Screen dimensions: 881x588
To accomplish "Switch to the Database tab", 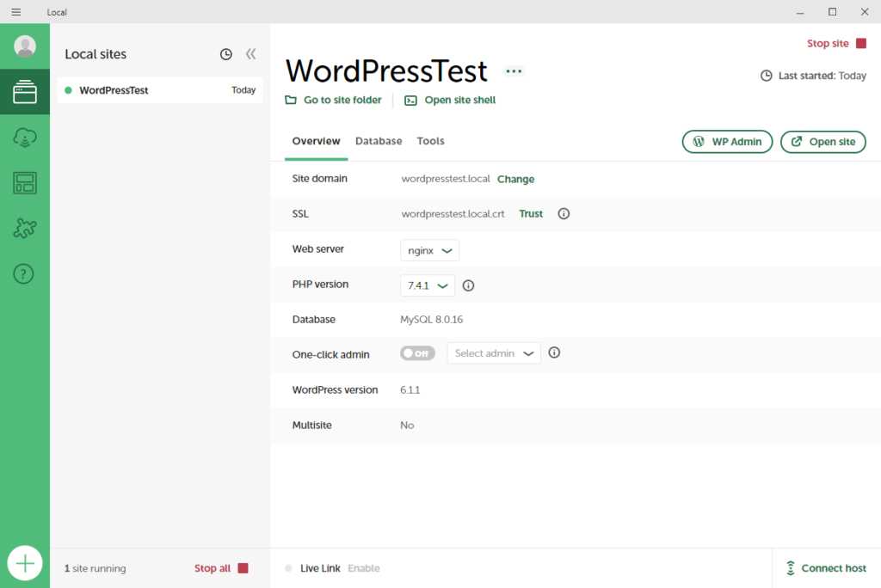I will (379, 141).
